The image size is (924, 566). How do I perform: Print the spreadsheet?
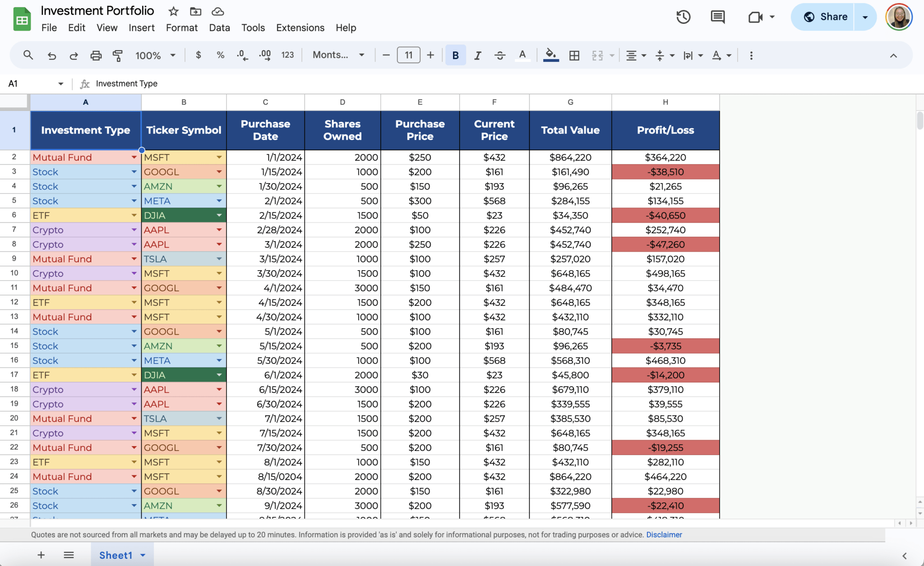[96, 55]
